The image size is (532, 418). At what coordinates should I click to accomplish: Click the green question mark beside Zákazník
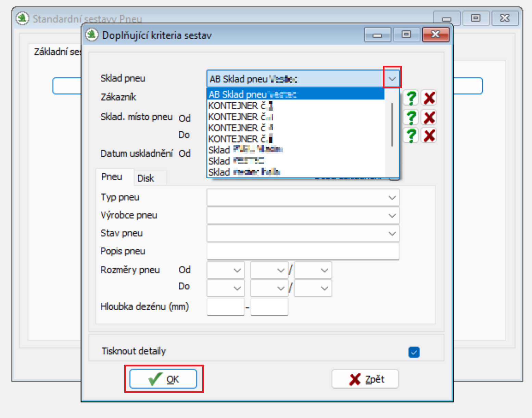tap(411, 98)
